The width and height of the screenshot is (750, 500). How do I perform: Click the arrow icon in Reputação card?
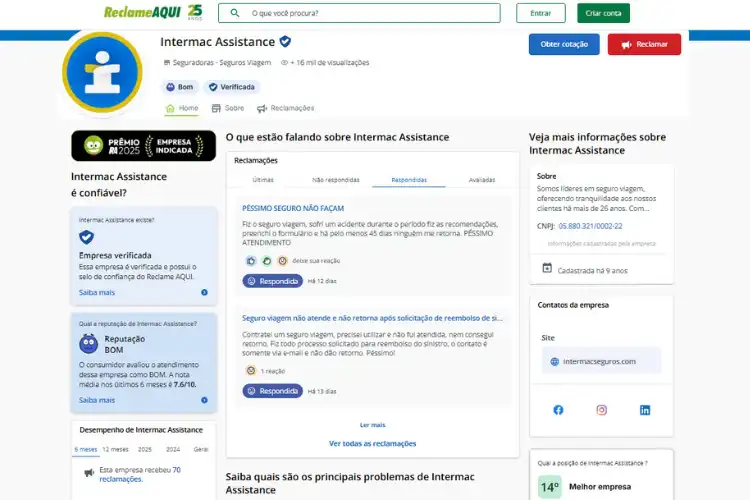(204, 400)
